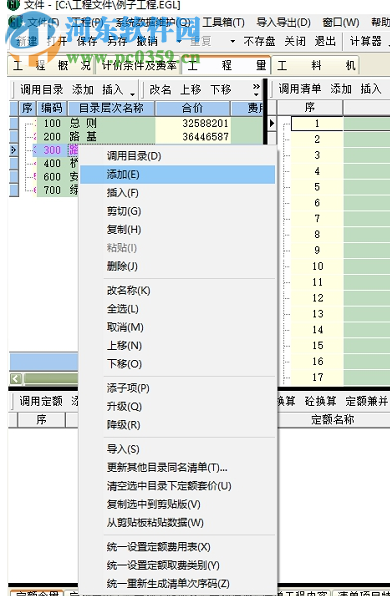
Task: Choose 添子项(P) in context menu
Action: click(128, 388)
